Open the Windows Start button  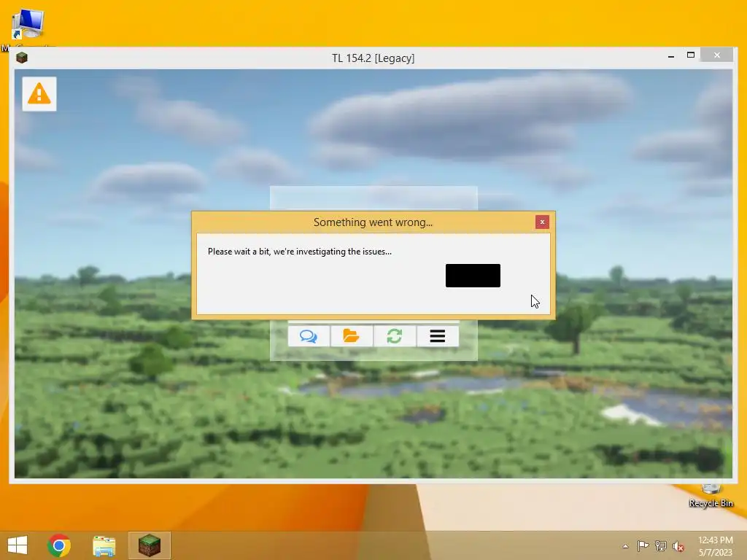tap(18, 545)
